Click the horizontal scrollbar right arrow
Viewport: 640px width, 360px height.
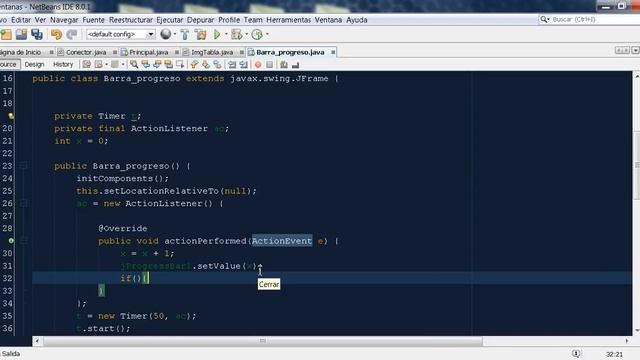tap(627, 341)
